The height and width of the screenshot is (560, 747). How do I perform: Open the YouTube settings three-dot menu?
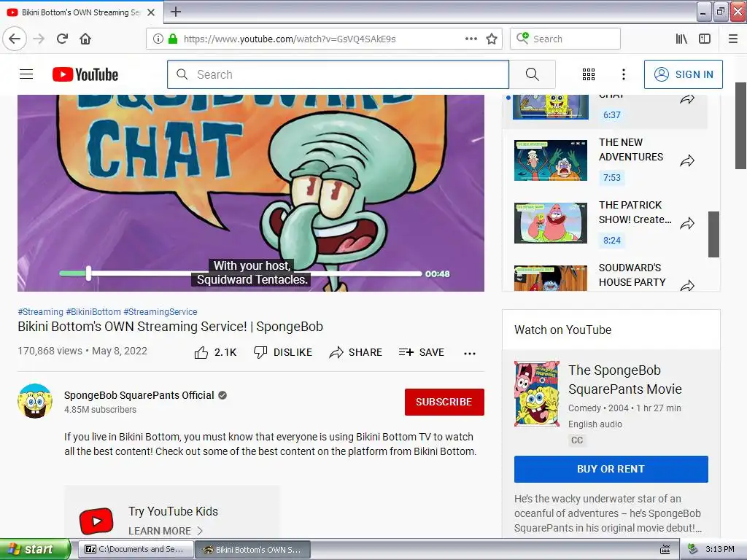pyautogui.click(x=624, y=74)
